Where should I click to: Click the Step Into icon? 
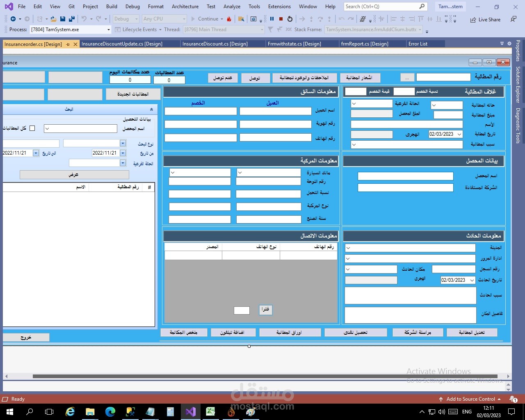(311, 19)
